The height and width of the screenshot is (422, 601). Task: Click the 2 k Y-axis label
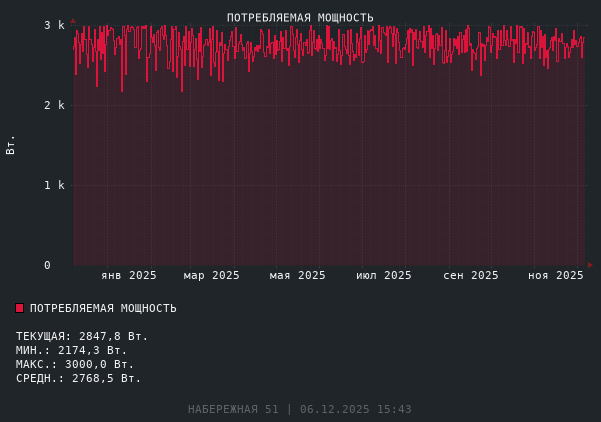54,105
